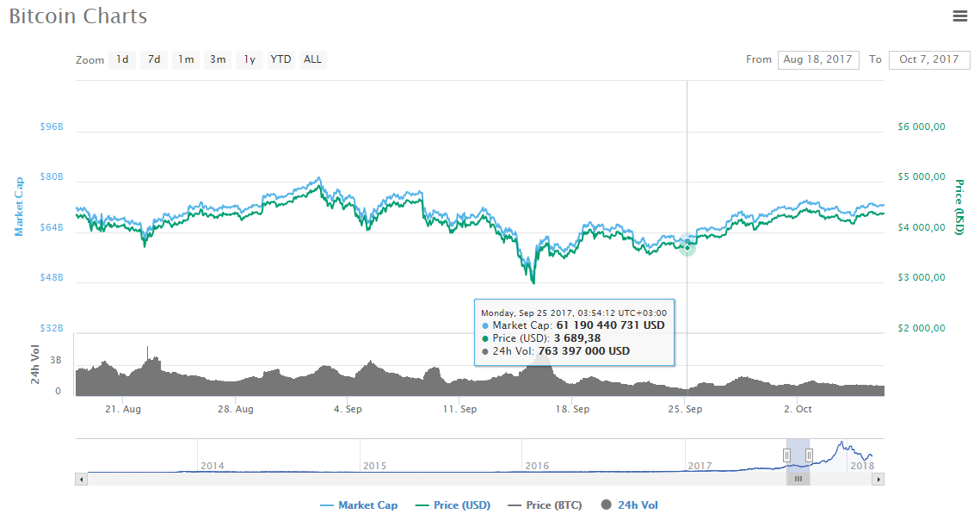Click the 28. Aug axis label
This screenshot has height=520, width=980.
click(236, 409)
